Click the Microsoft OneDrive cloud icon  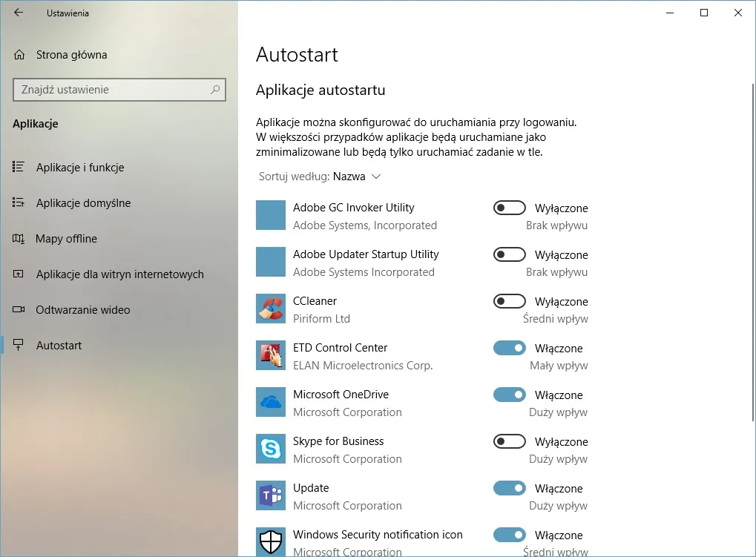coord(269,402)
